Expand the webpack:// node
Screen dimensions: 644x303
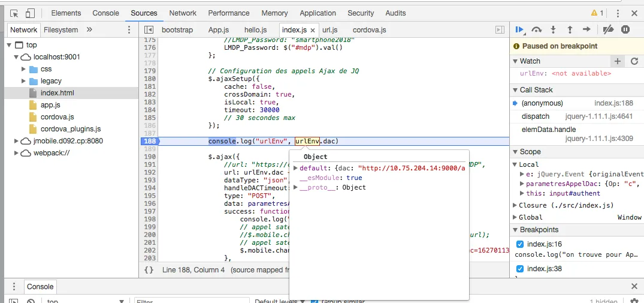[x=16, y=153]
